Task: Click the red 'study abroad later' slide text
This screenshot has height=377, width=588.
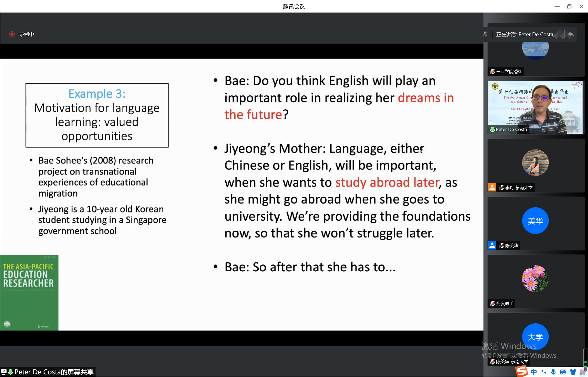Action: 387,182
